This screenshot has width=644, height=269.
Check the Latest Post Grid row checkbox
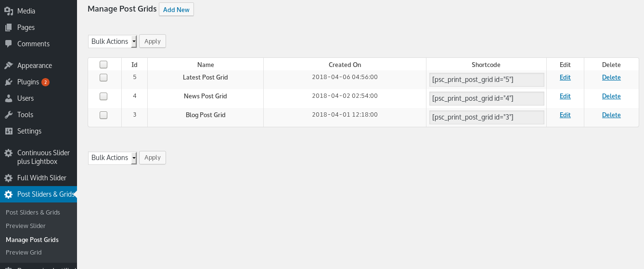coord(103,78)
